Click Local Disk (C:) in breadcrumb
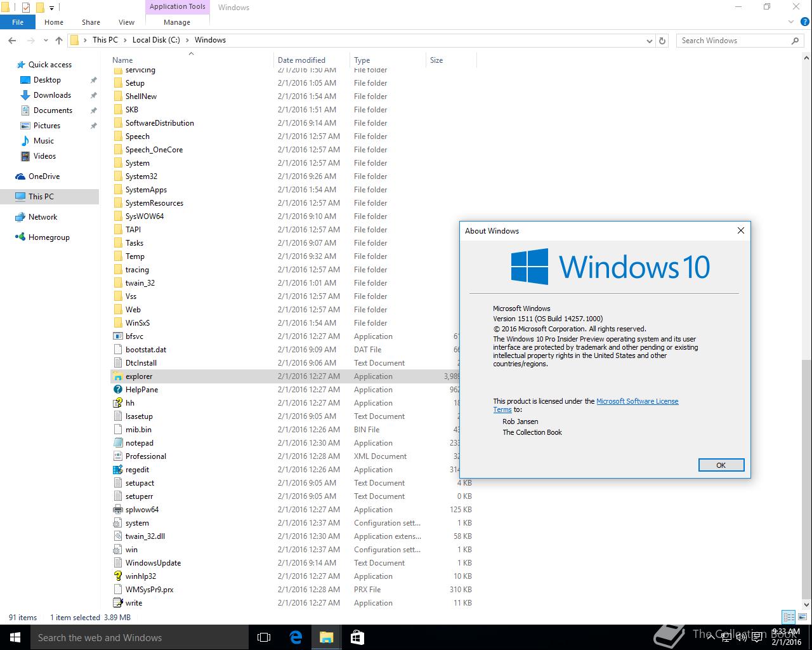This screenshot has height=650, width=812. click(x=156, y=40)
